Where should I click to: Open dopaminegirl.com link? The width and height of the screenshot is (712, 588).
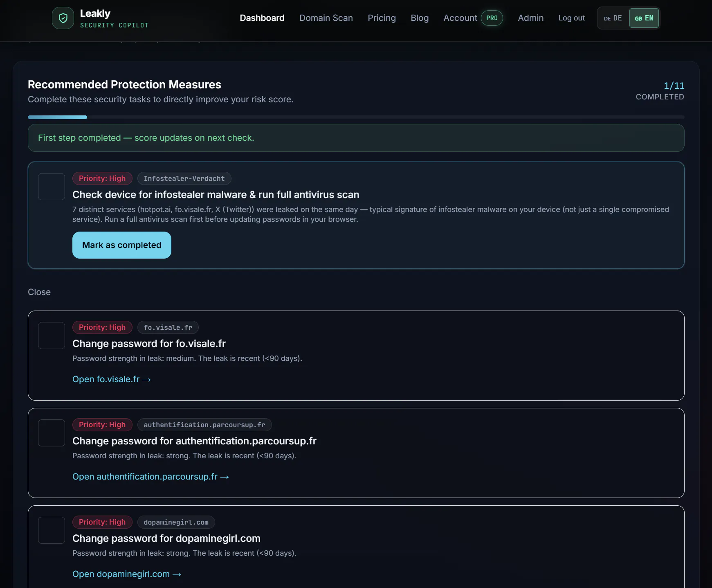(127, 574)
